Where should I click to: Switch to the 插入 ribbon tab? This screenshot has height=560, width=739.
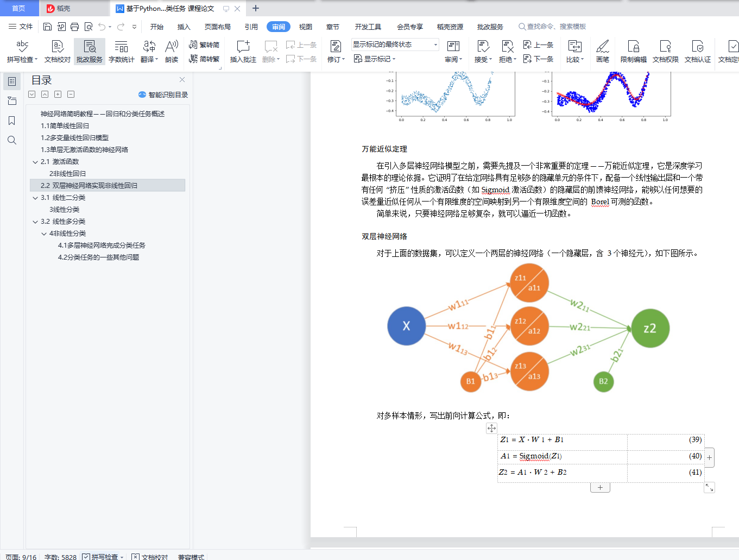pos(184,27)
